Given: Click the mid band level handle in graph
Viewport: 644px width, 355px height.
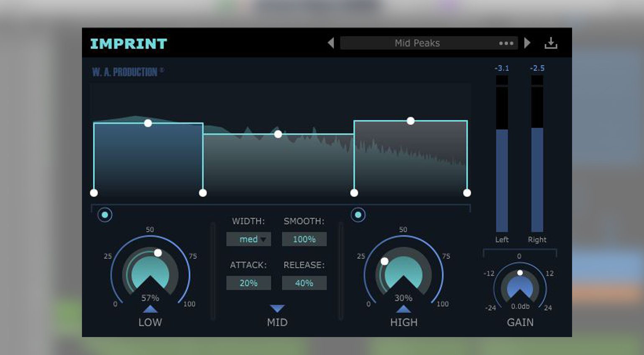Looking at the screenshot, I should 278,134.
